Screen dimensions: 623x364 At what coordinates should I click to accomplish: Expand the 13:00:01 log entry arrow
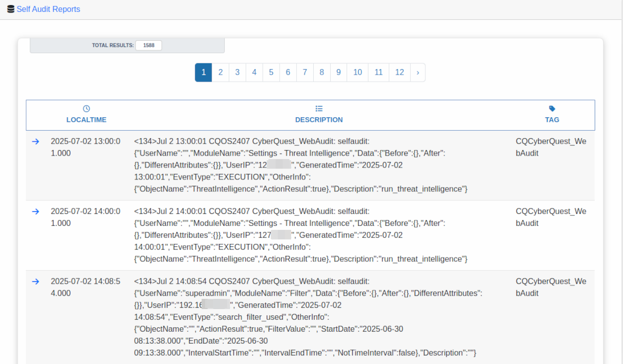click(35, 142)
